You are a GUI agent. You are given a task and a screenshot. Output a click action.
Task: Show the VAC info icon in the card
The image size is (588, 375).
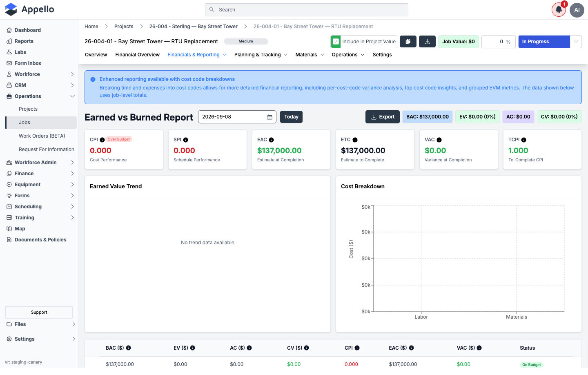point(439,140)
